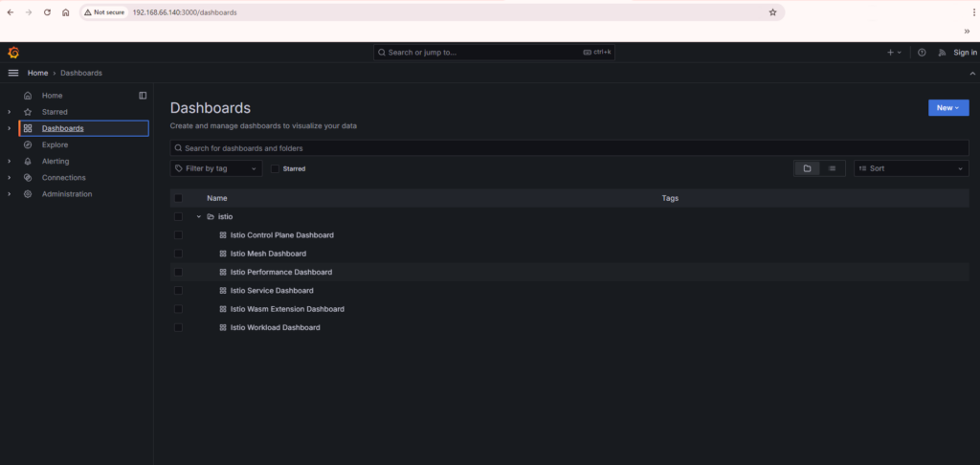This screenshot has height=465, width=980.
Task: Expand the Administration sidebar section
Action: coord(9,194)
